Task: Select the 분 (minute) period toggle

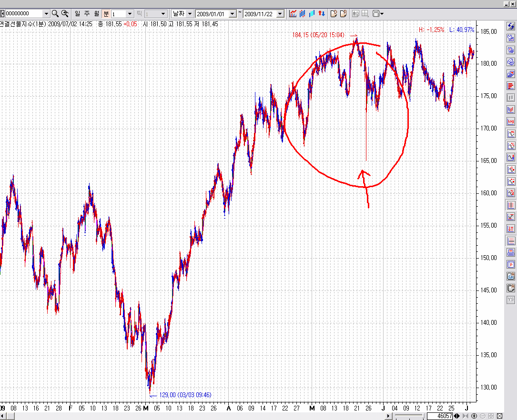Action: (x=106, y=14)
